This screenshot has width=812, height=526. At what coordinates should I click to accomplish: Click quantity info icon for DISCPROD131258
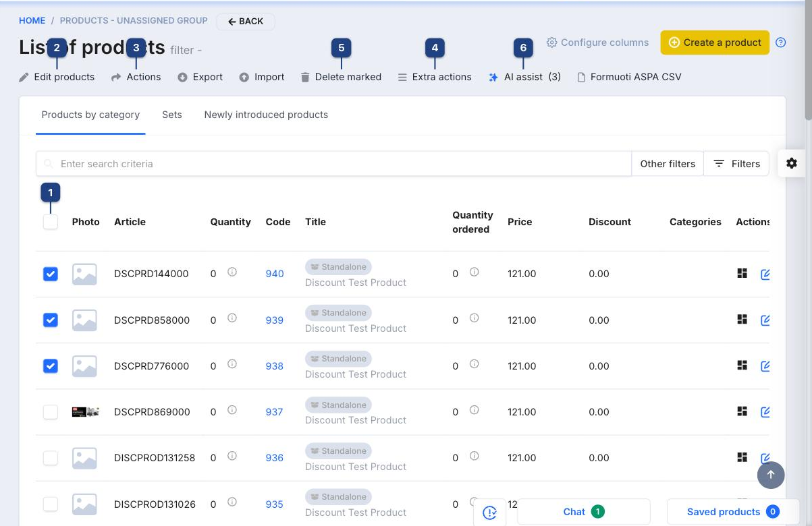pyautogui.click(x=232, y=456)
